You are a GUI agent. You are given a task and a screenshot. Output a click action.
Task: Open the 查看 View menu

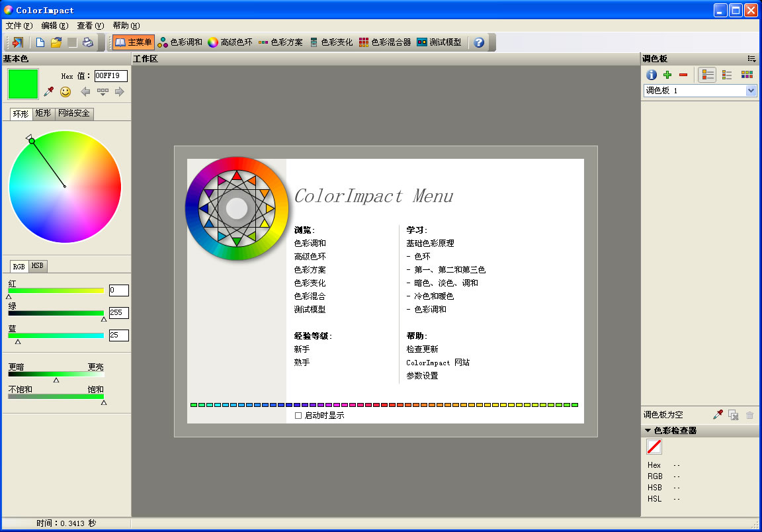click(91, 26)
